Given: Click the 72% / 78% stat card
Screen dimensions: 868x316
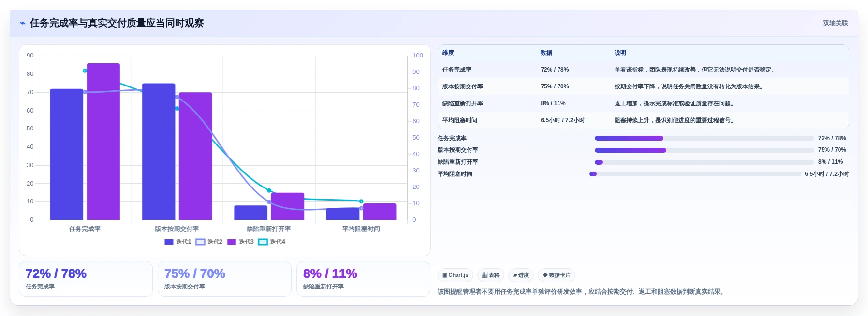Looking at the screenshot, I should [86, 279].
